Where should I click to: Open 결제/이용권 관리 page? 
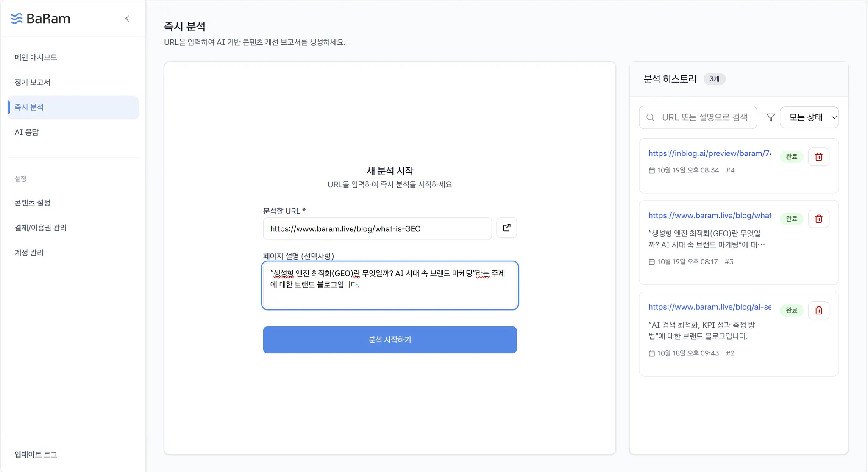(41, 228)
